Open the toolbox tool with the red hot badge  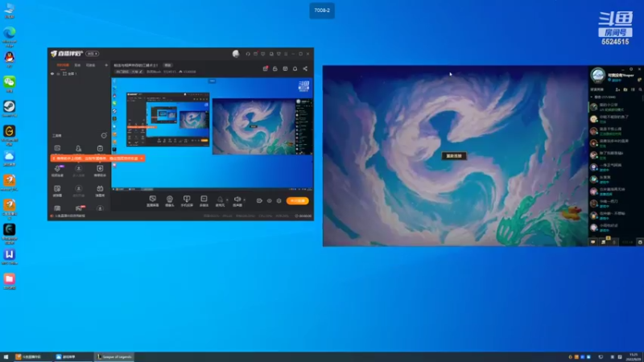tap(78, 208)
